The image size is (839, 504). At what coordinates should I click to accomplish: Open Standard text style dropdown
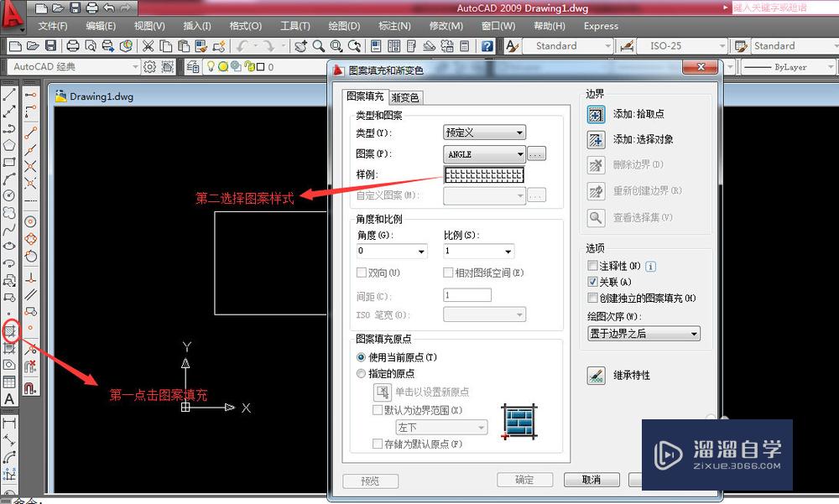(x=566, y=46)
